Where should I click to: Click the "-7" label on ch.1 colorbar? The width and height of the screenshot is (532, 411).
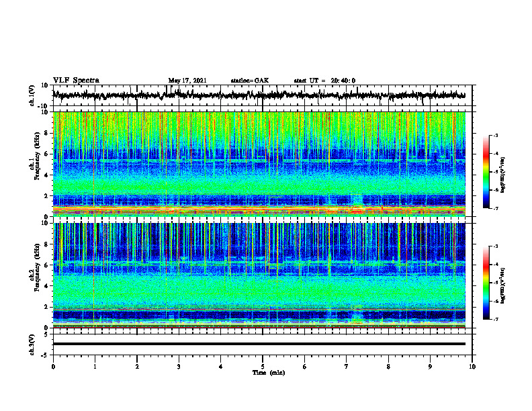click(495, 208)
